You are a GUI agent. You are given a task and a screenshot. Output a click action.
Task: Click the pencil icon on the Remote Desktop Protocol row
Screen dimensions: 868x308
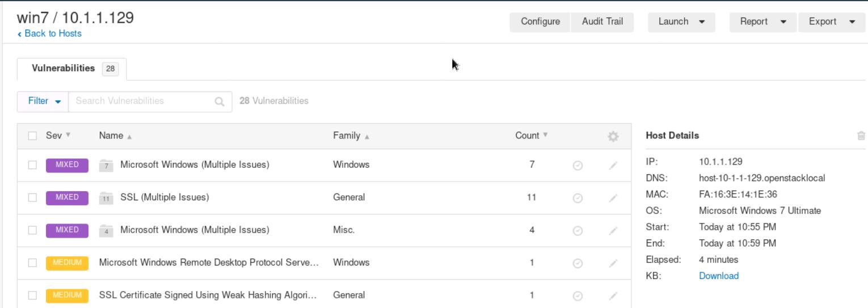[x=612, y=263]
